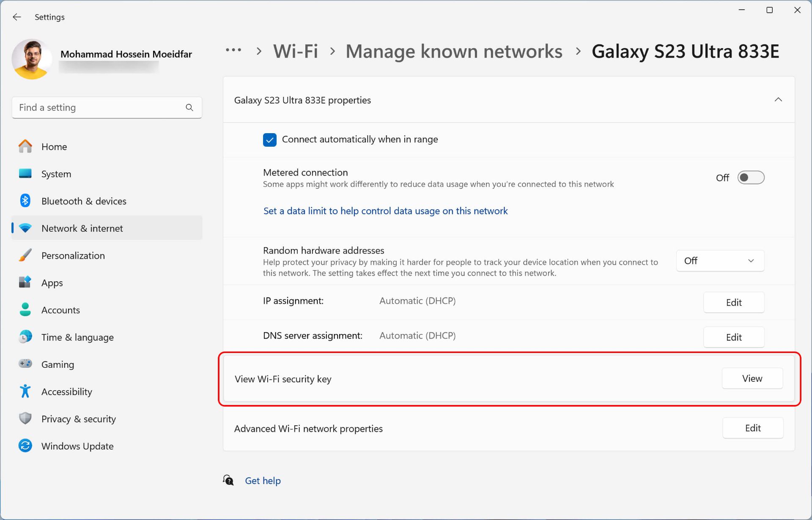
Task: Open Home settings page
Action: (107, 147)
